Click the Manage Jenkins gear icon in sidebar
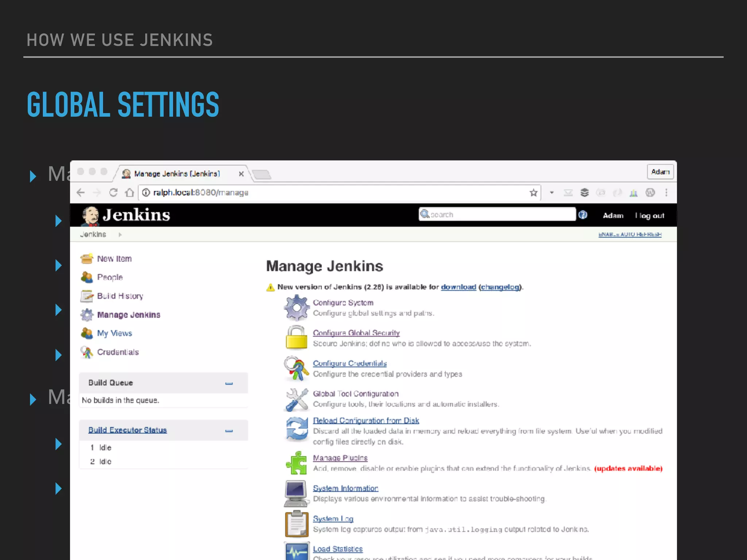Screen dimensions: 747x560 click(87, 315)
